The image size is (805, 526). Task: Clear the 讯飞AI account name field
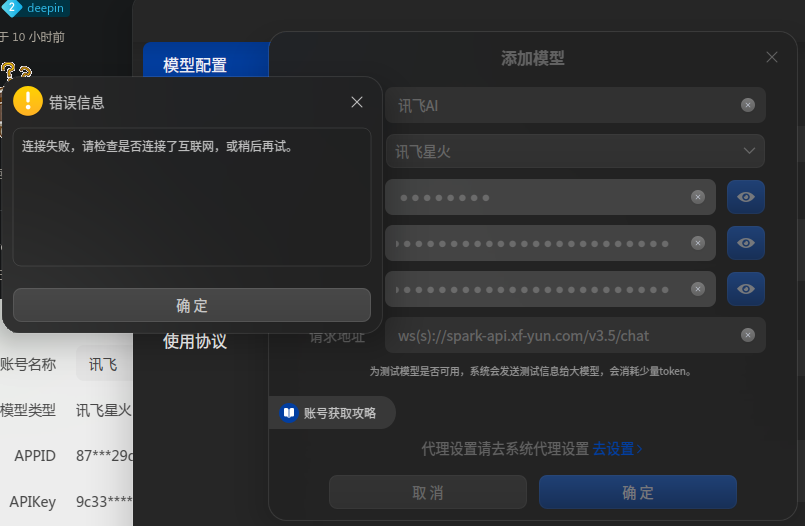click(x=748, y=105)
